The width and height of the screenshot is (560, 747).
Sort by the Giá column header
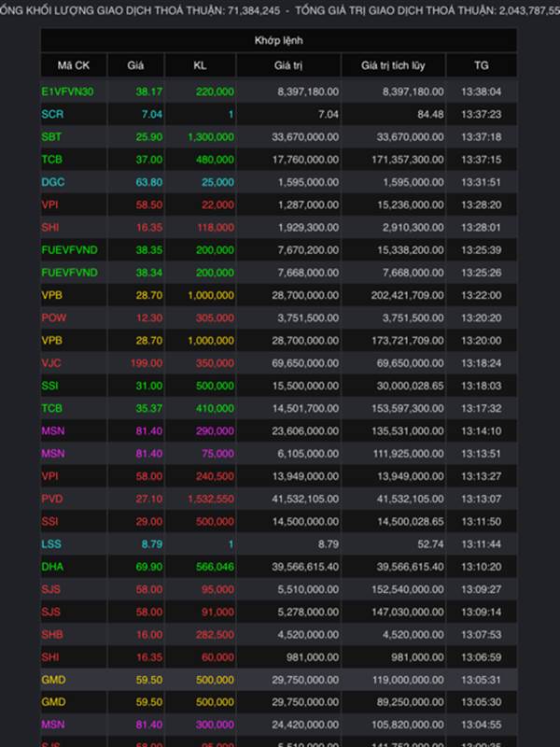[135, 65]
